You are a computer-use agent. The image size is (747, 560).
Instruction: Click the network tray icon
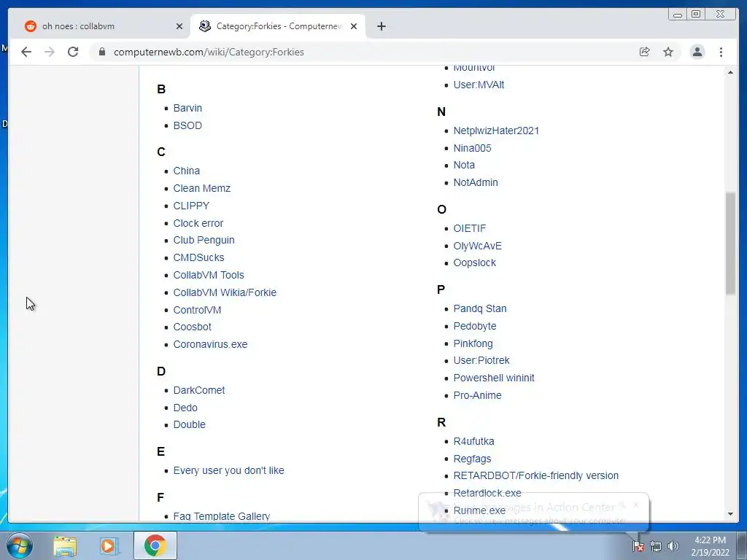point(656,546)
